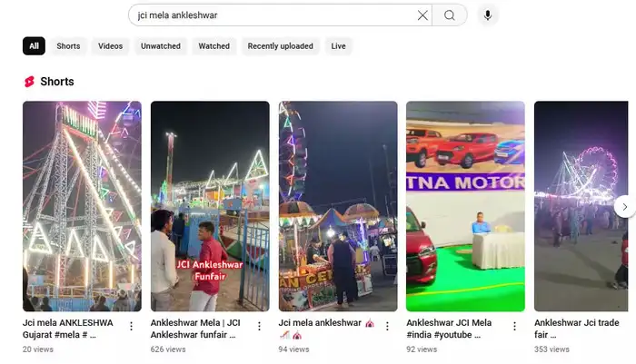Apply the "Watched" filter chip
Image resolution: width=636 pixels, height=364 pixels.
[214, 46]
